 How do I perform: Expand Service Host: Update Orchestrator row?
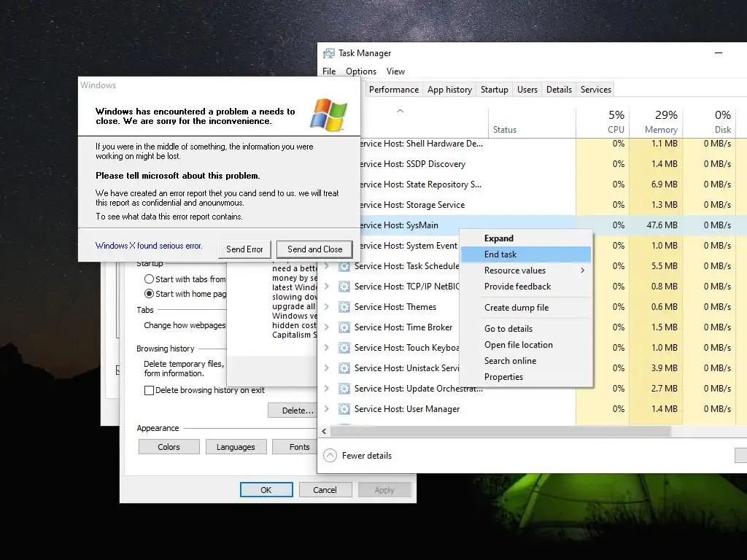(326, 389)
